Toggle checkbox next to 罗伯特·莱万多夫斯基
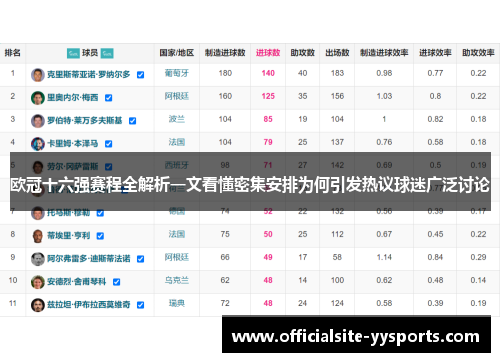 click(133, 121)
